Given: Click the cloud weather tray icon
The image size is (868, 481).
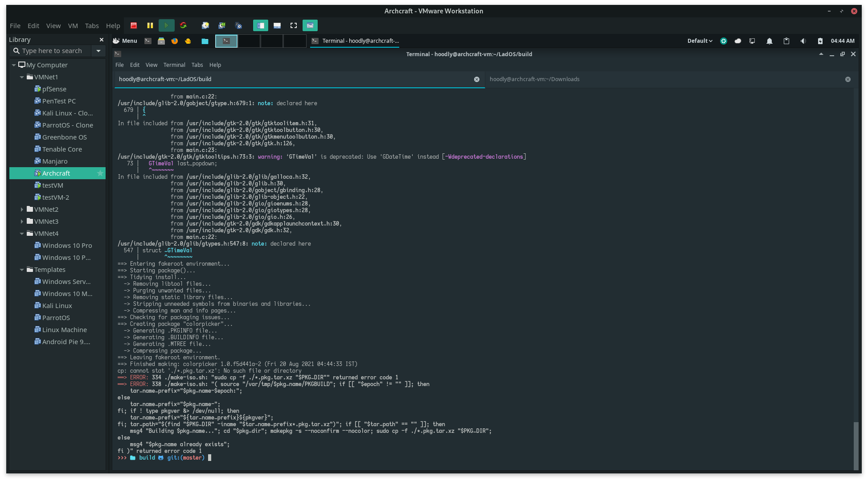Looking at the screenshot, I should [x=738, y=41].
